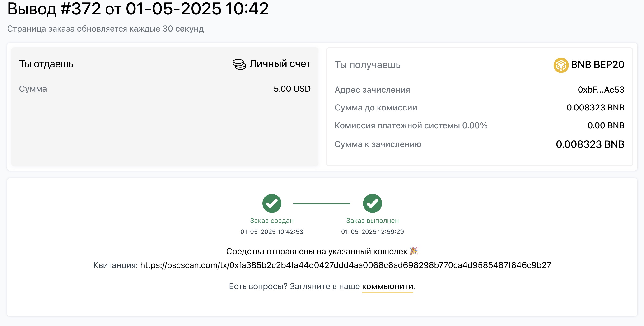Click the BNB coin icon

pos(561,65)
